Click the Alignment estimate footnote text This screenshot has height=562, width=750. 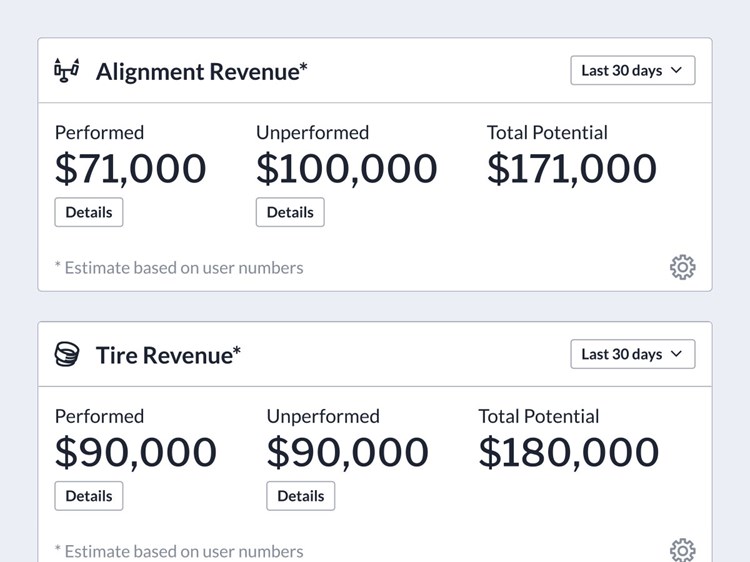(x=179, y=267)
